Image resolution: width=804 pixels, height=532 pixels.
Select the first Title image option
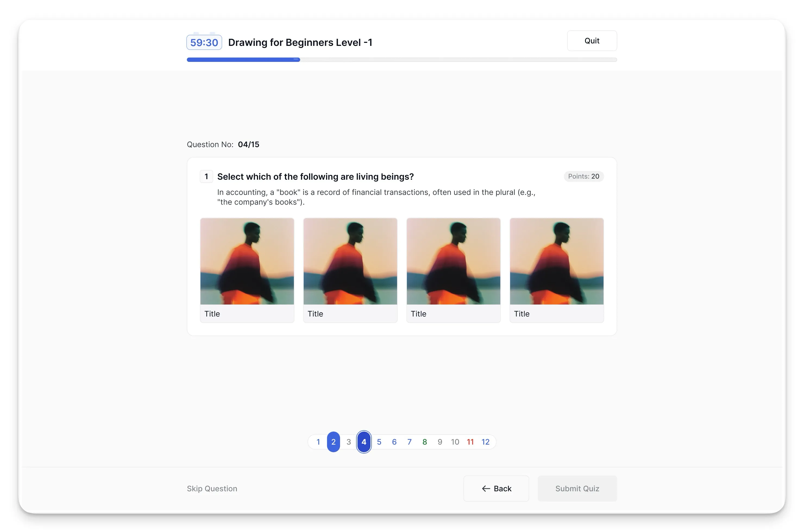pos(247,270)
